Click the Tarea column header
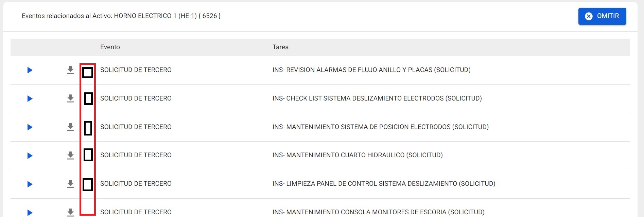Viewport: 644px width, 217px height. click(x=280, y=47)
